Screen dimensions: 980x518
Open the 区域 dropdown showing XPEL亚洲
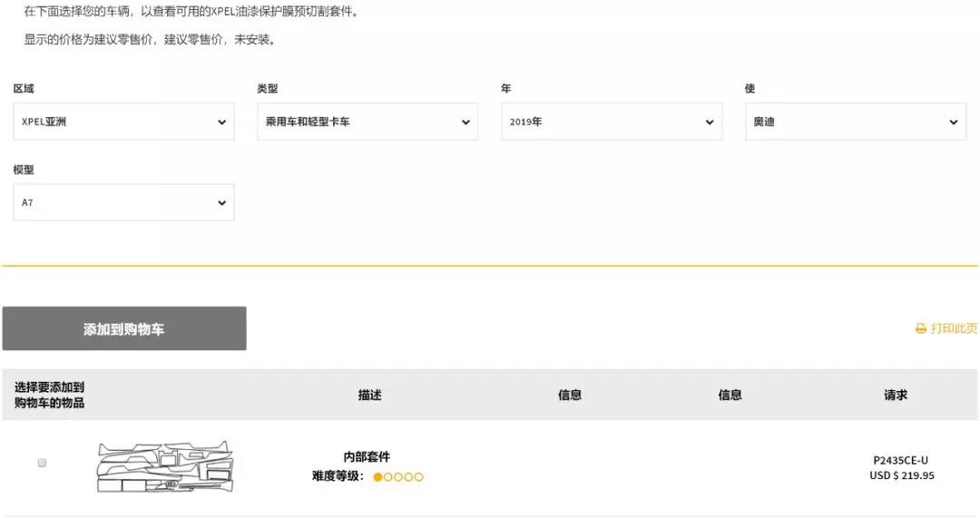[x=123, y=122]
